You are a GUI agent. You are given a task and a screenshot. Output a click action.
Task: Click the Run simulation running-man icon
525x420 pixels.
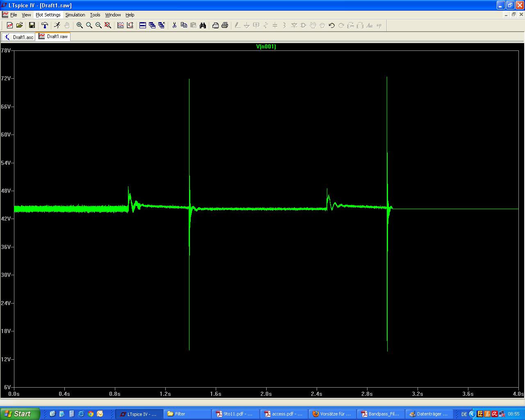point(57,25)
